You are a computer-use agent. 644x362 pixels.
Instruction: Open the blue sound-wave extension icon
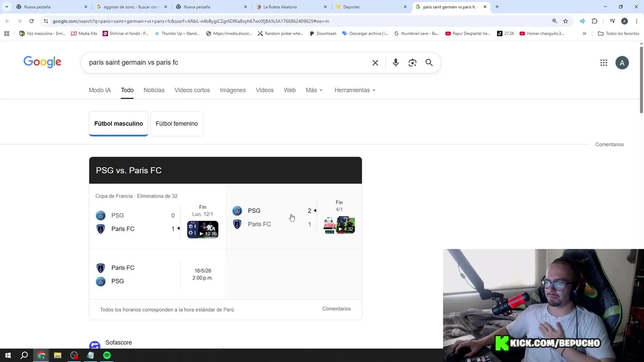coord(582,21)
